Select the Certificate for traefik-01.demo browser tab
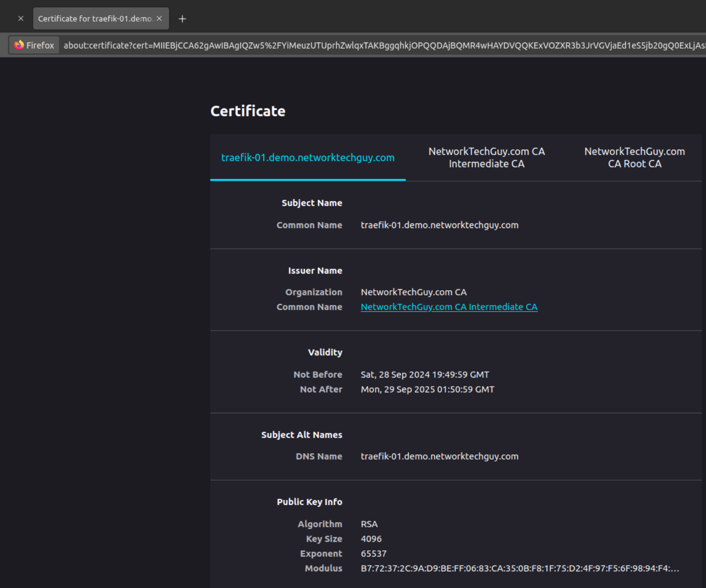 [101, 19]
